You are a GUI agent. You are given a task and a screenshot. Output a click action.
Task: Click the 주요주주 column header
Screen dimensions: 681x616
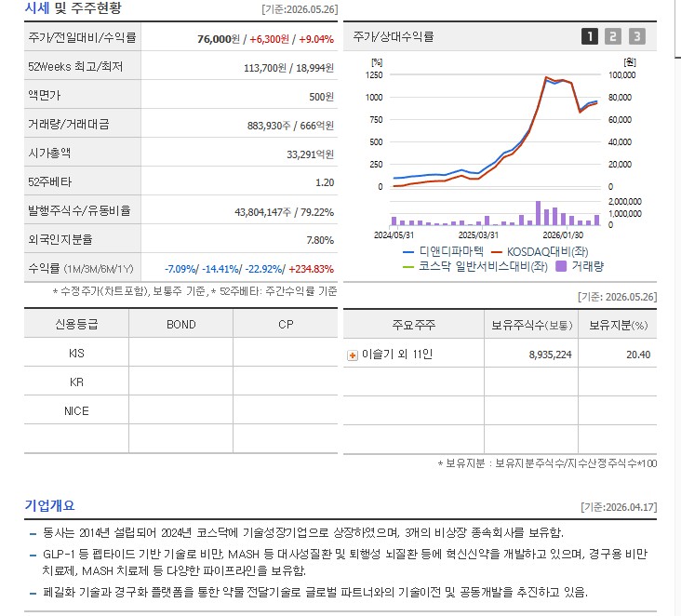(x=413, y=325)
